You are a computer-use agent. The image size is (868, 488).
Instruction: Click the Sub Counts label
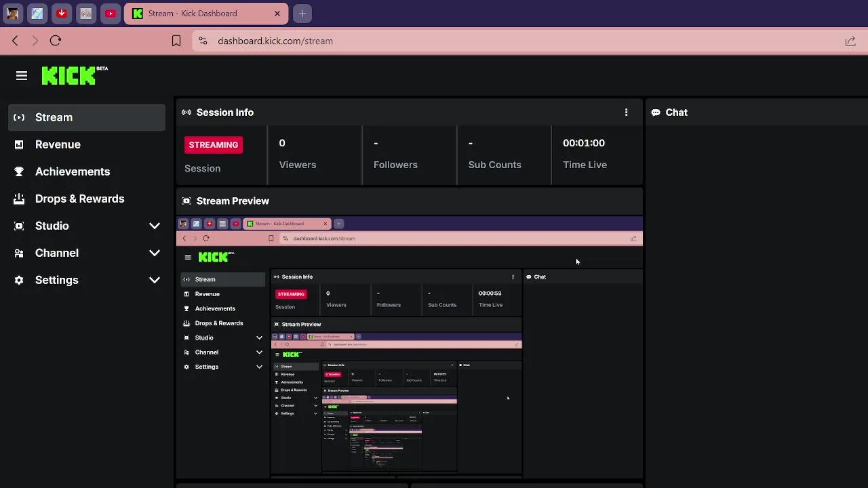coord(495,165)
